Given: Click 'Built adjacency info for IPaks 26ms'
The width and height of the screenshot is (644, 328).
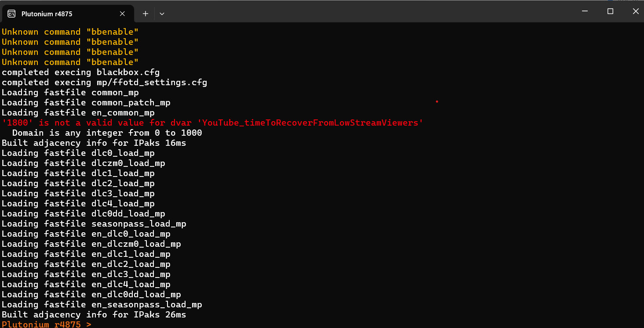Looking at the screenshot, I should [x=94, y=314].
